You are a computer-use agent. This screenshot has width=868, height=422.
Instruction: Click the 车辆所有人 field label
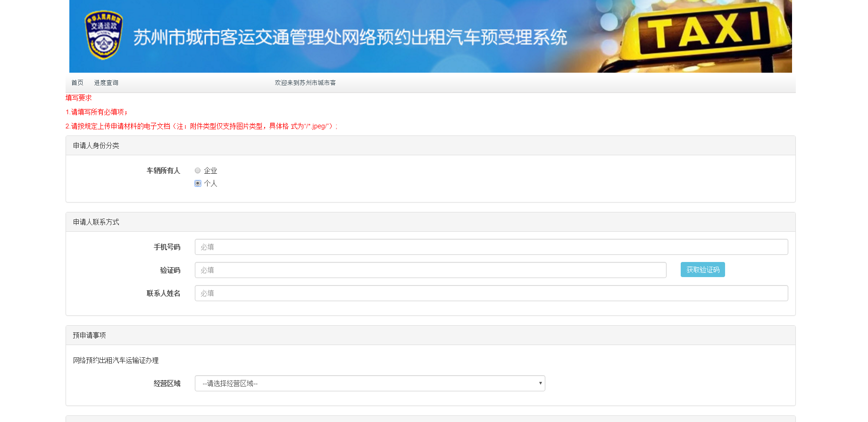pos(163,170)
